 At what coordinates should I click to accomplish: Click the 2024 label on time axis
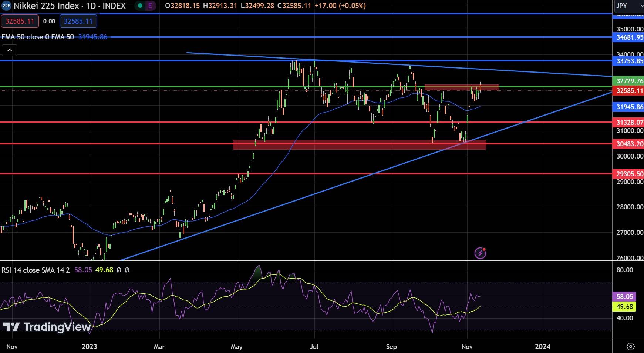tap(543, 347)
